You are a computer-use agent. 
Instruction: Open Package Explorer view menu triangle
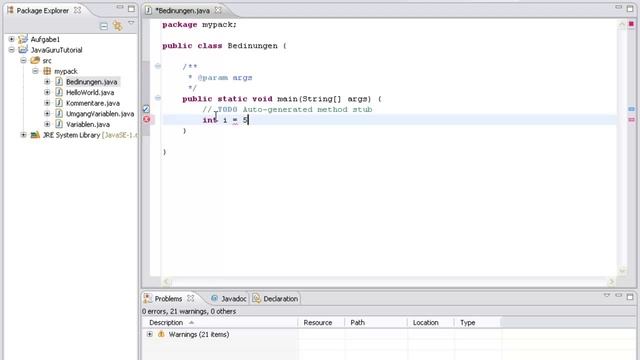point(131,23)
